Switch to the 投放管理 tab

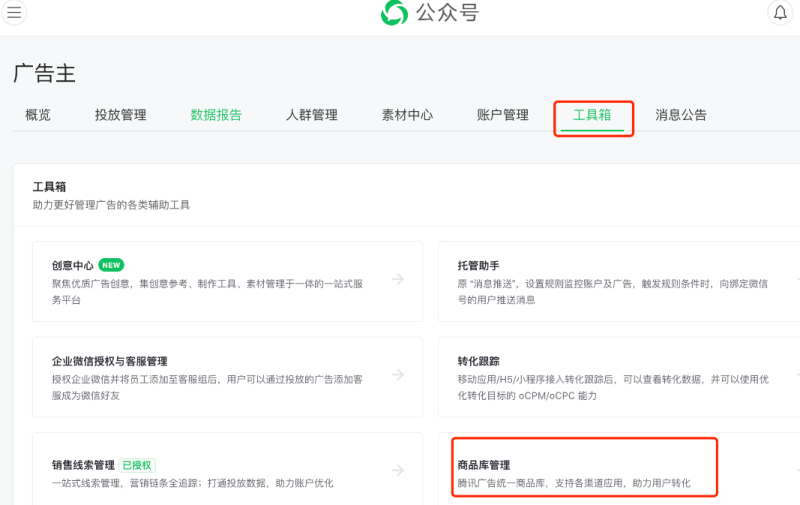coord(120,115)
